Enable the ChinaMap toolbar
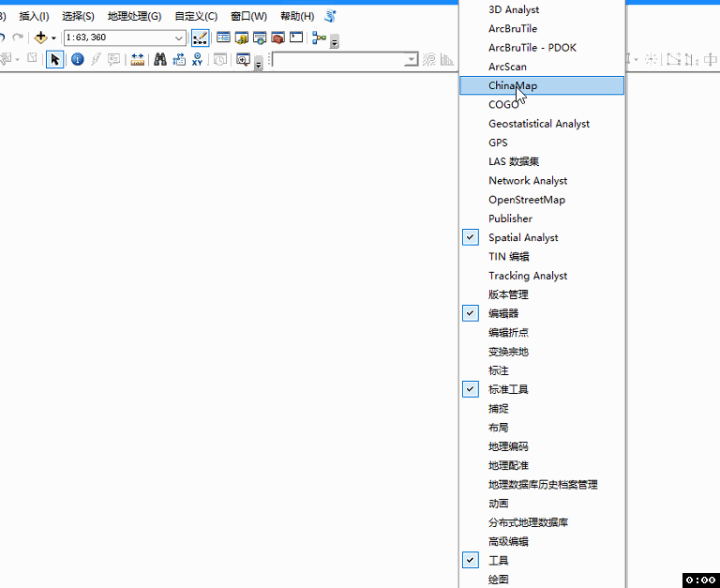 click(x=542, y=85)
